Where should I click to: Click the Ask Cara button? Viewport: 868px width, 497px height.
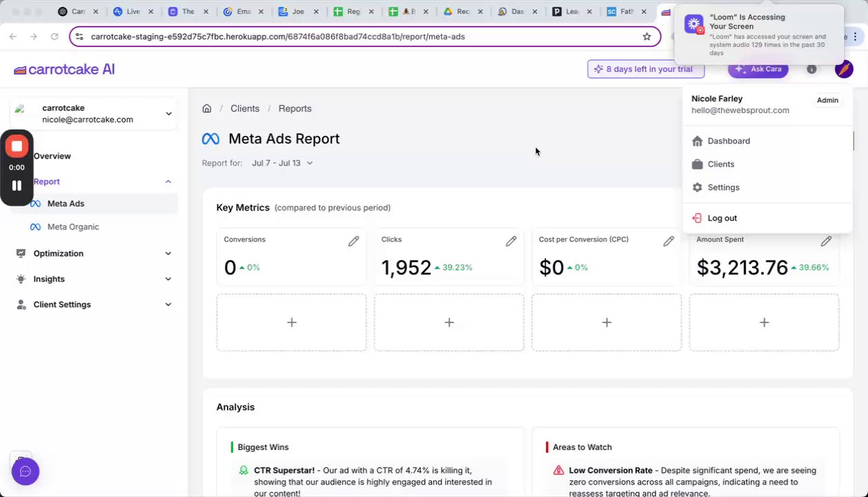click(x=758, y=69)
